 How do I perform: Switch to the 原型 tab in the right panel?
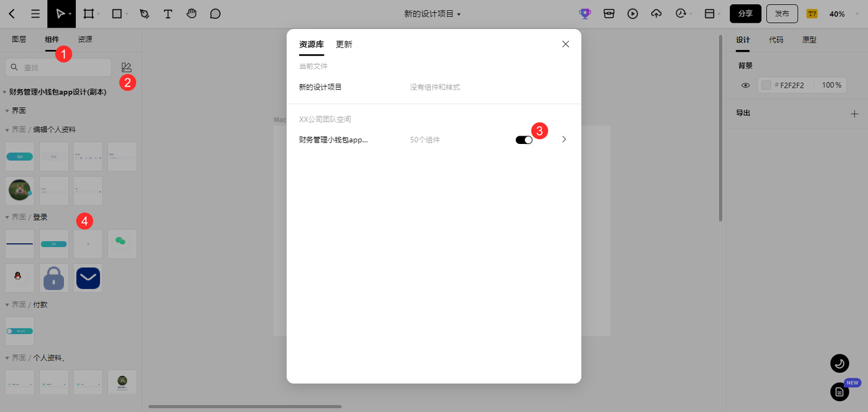tap(809, 39)
